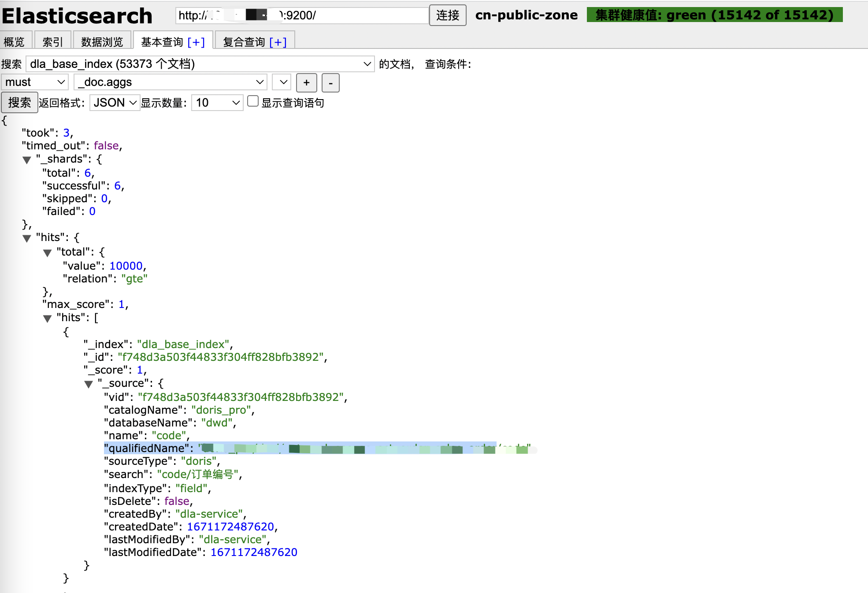Switch to the 概览 tab
The image size is (868, 593).
(x=14, y=42)
